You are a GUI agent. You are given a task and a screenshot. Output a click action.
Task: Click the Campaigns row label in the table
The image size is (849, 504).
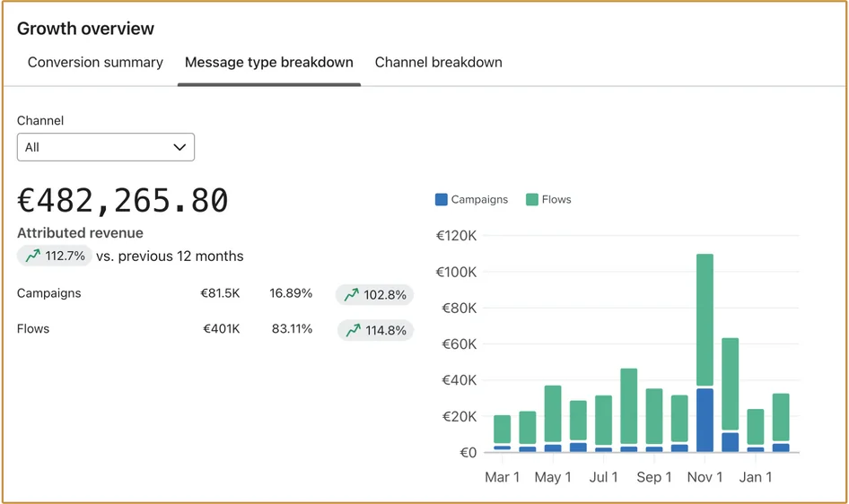48,293
